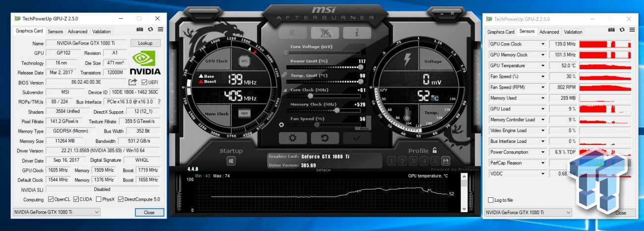Adjust the Memory Clock slider handle
644x231 pixels.
click(337, 110)
